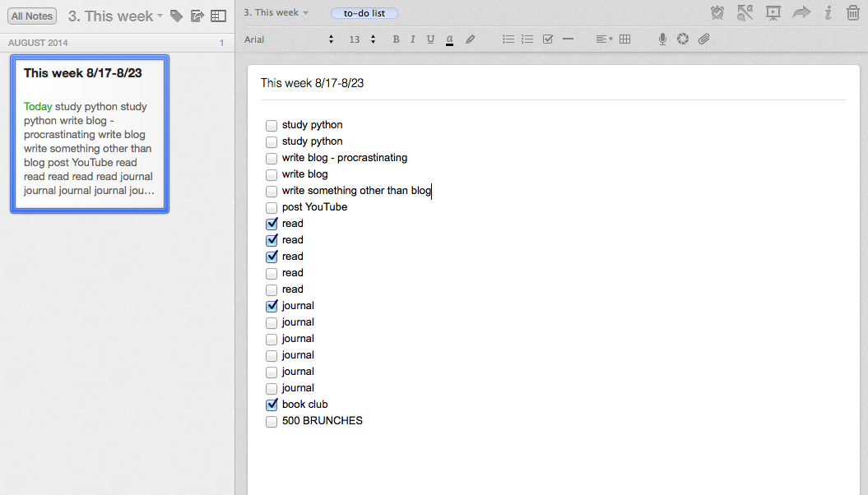Screen dimensions: 868x495
Task: Go back to All Notes
Action: 32,16
